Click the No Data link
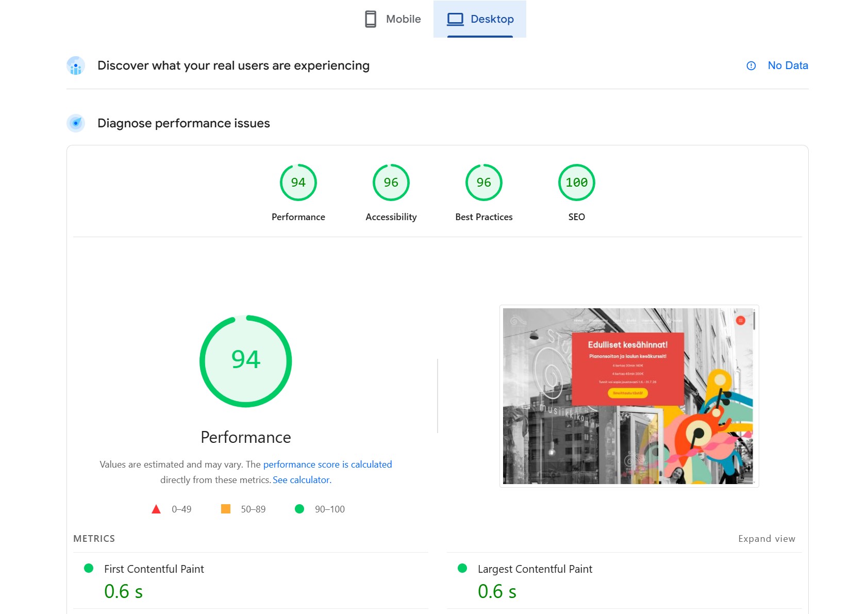Viewport: 868px width, 614px height. pos(788,65)
